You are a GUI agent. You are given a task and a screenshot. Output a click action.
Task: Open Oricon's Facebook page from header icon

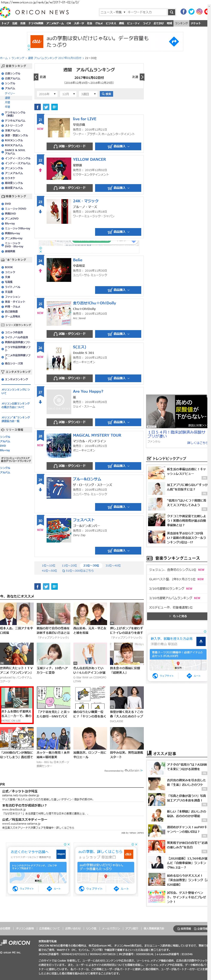183,12
